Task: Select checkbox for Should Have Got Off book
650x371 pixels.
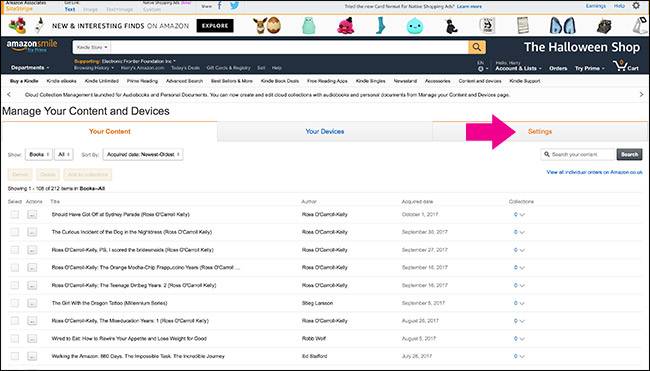Action: [15, 214]
